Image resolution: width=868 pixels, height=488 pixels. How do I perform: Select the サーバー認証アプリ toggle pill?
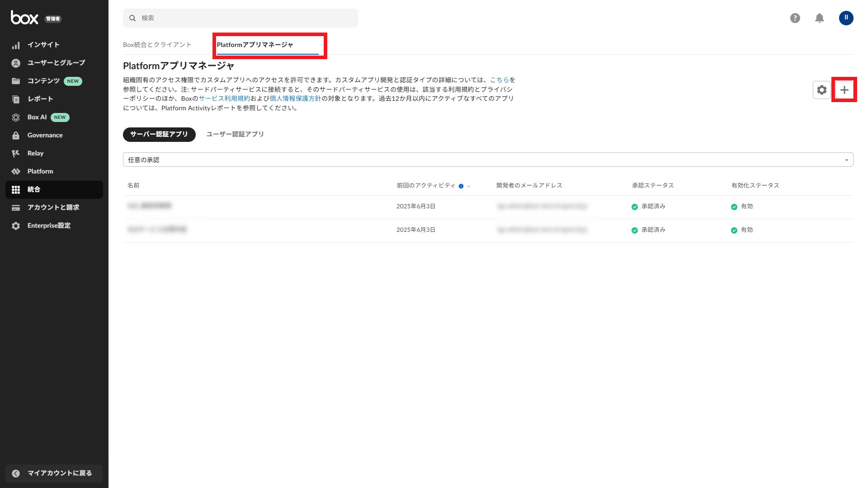[x=159, y=134]
